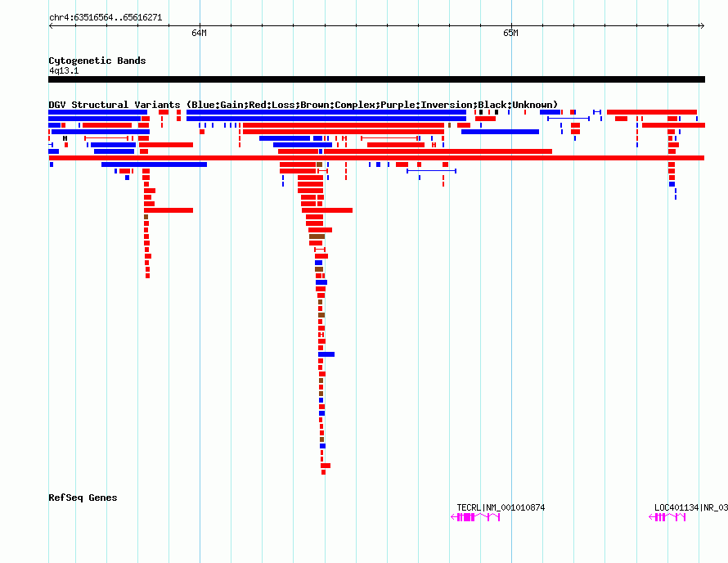Click the 64M scale ruler label
728x563 pixels.
[x=199, y=33]
